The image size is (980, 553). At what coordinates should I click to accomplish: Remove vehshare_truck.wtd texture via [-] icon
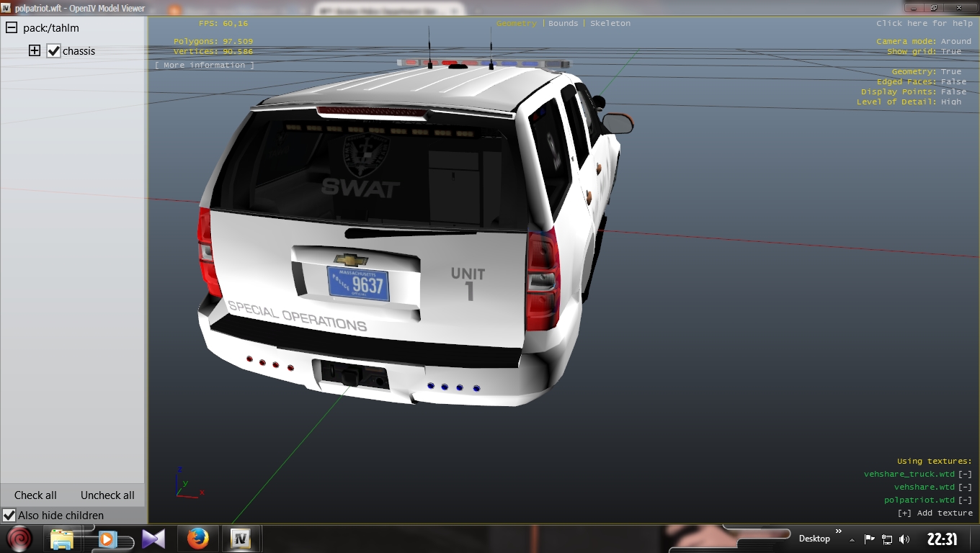tap(965, 474)
